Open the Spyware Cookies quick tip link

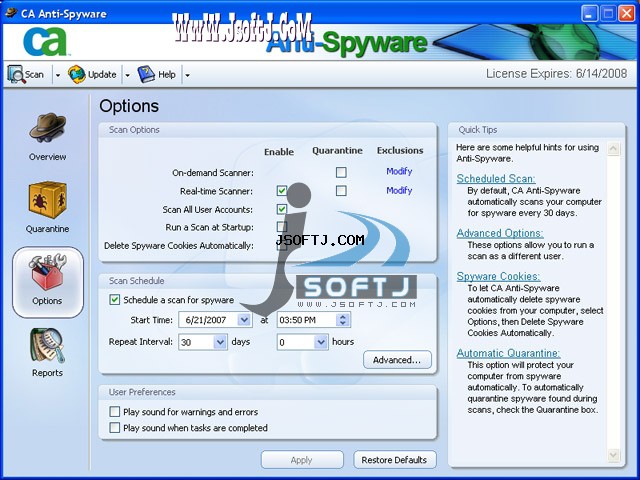coord(498,276)
